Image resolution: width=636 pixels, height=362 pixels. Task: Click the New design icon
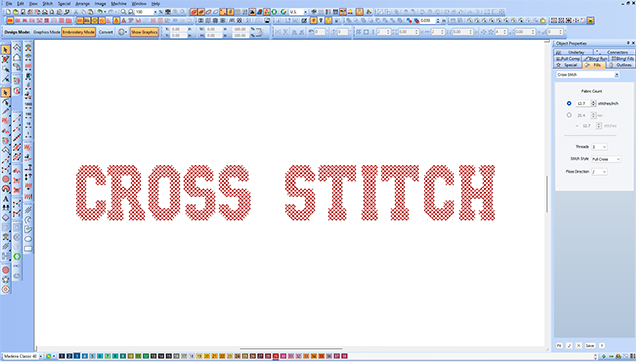tap(9, 12)
